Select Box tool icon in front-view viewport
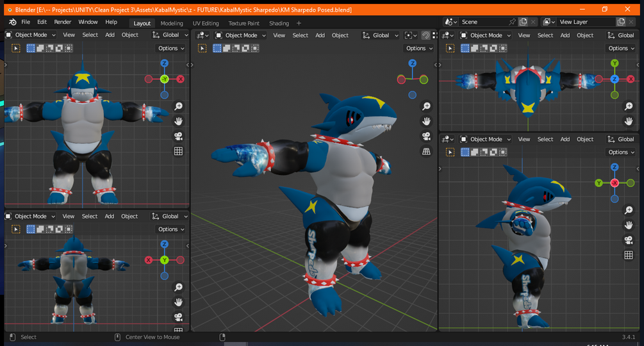Viewport: 644px width, 346px height. (15, 49)
